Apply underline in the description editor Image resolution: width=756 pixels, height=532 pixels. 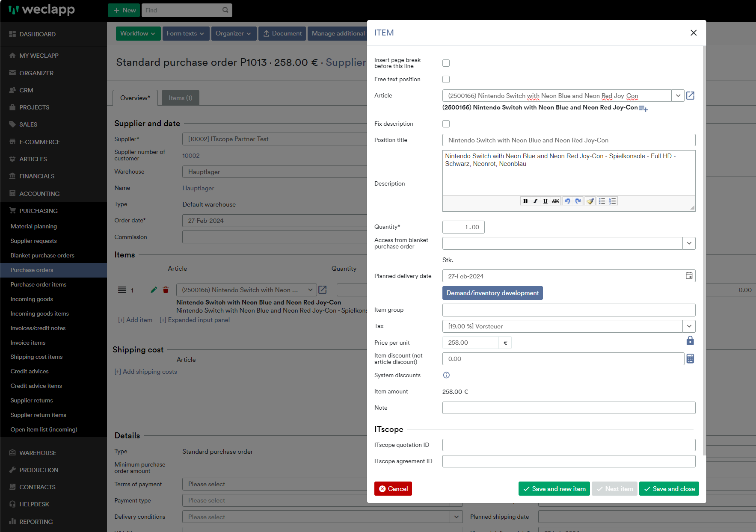click(545, 201)
